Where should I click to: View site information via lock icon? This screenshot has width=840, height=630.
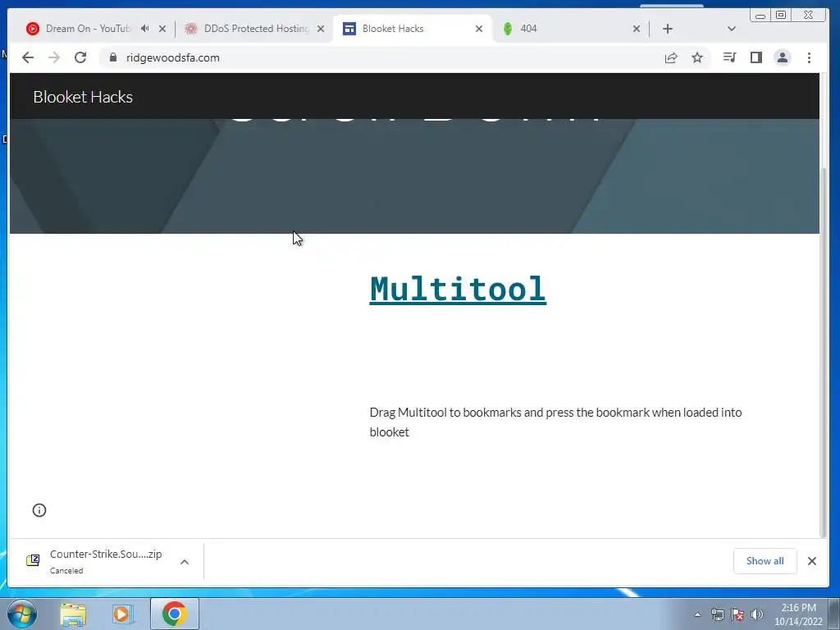coord(113,58)
